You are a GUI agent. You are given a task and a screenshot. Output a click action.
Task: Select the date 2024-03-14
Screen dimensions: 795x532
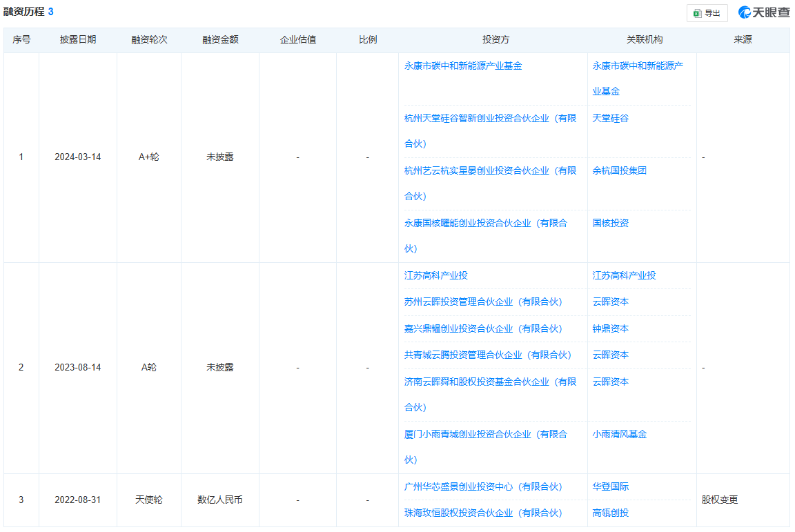(77, 157)
